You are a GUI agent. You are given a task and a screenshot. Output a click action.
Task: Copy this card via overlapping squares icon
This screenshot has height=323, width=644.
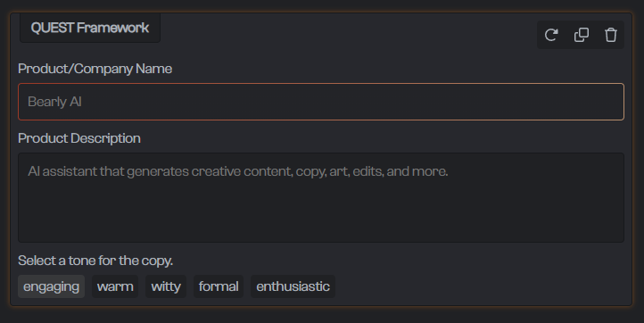(582, 35)
